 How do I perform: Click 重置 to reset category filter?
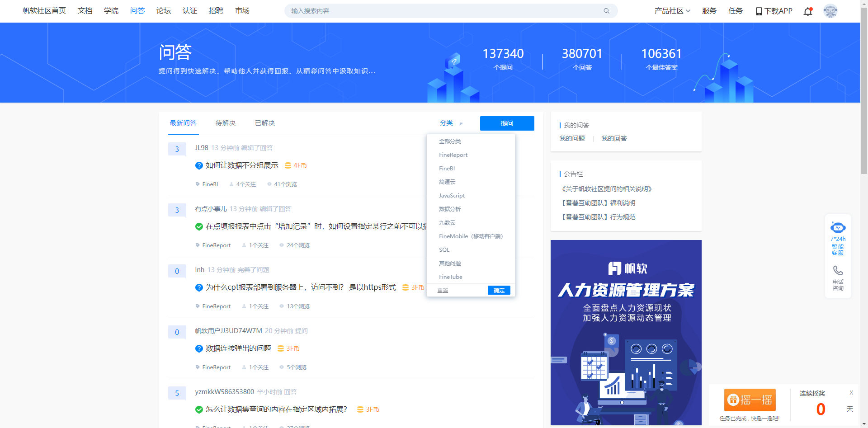pos(443,291)
